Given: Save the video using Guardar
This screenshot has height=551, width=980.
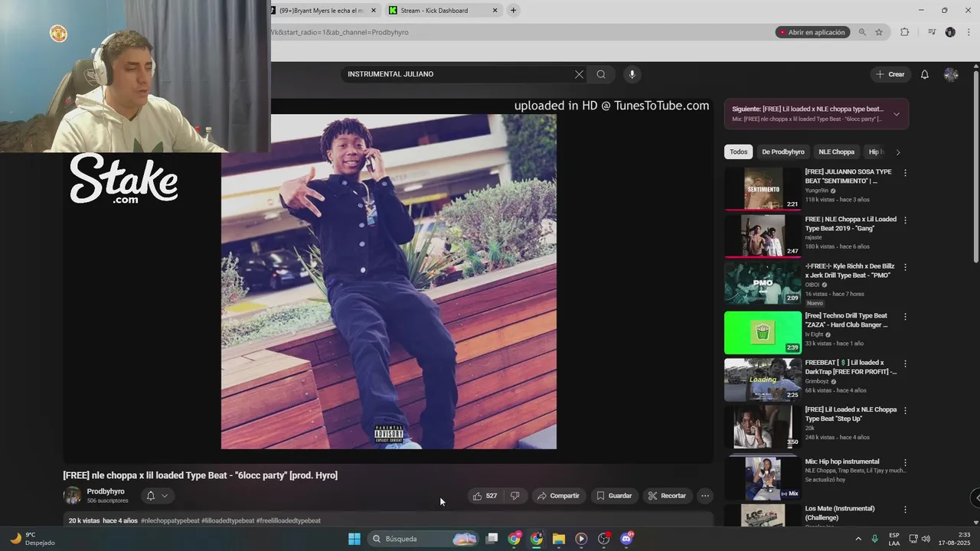Looking at the screenshot, I should coord(614,496).
